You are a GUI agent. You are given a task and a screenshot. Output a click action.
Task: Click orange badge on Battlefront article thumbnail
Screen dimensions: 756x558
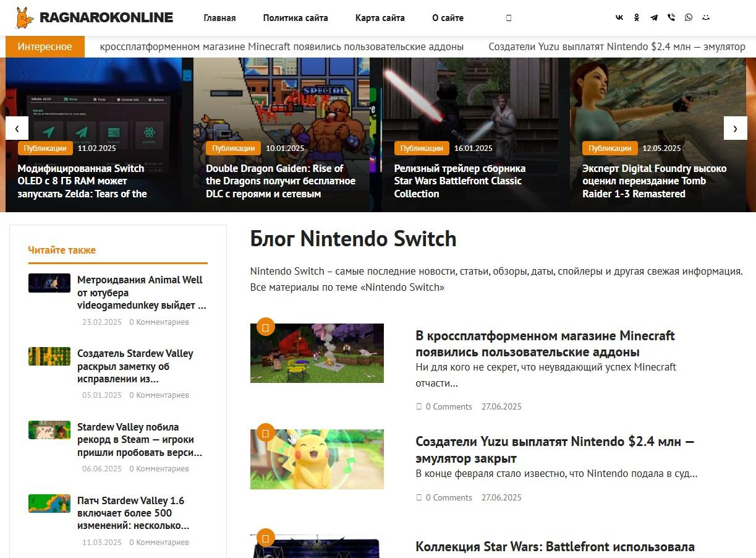pyautogui.click(x=265, y=538)
